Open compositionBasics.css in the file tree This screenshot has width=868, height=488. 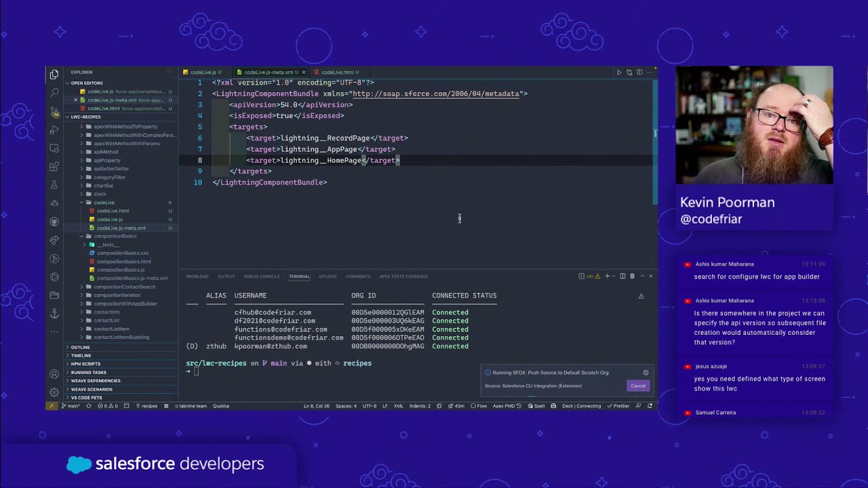pyautogui.click(x=122, y=253)
